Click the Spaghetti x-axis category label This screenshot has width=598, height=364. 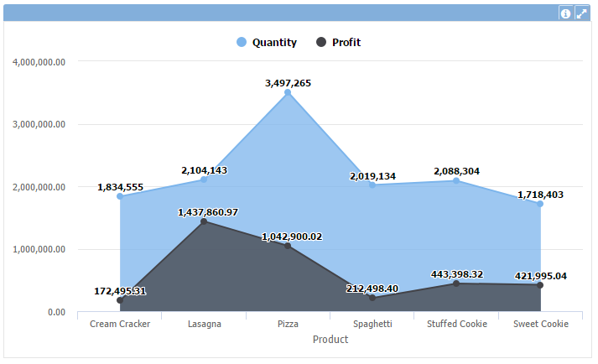372,324
